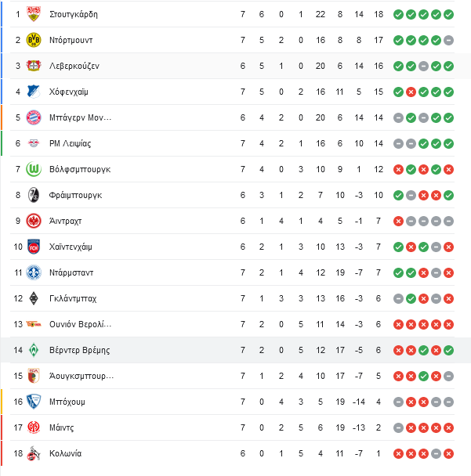Open the Στουτγκάρδη team link

[74, 14]
